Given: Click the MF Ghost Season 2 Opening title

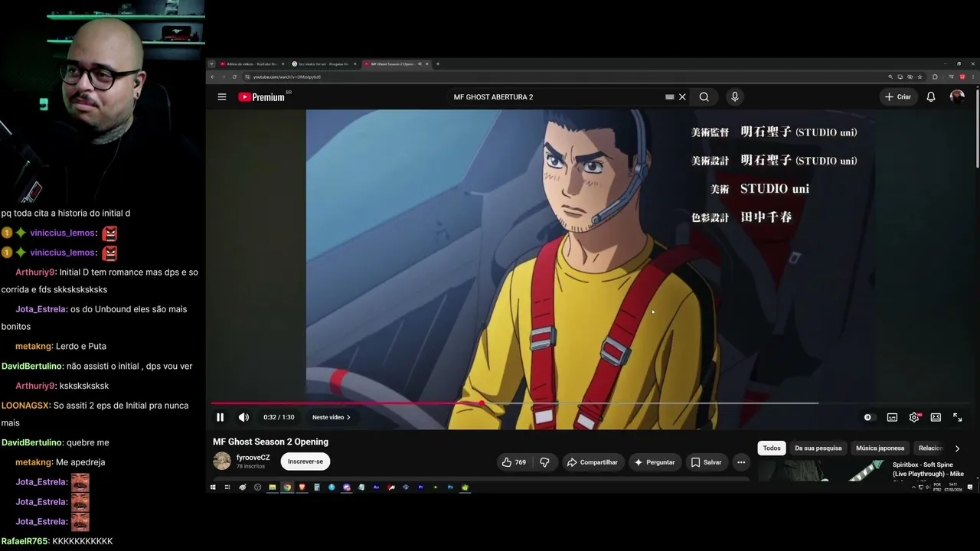Looking at the screenshot, I should (x=270, y=442).
